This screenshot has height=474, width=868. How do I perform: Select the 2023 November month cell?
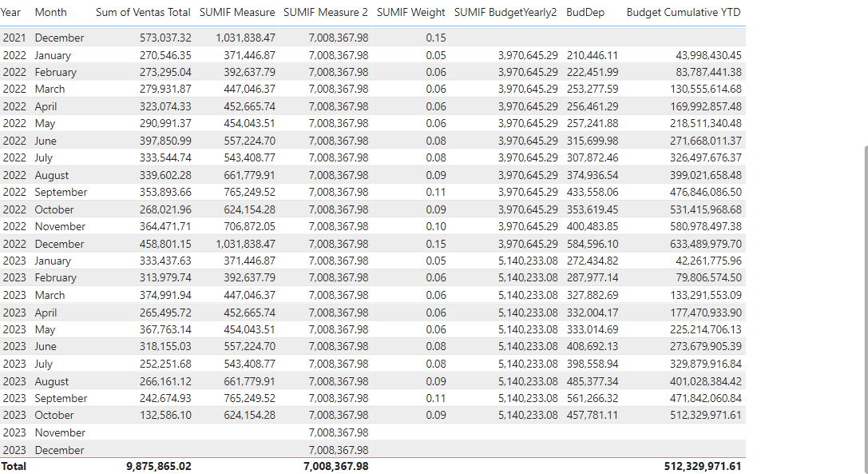[60, 432]
